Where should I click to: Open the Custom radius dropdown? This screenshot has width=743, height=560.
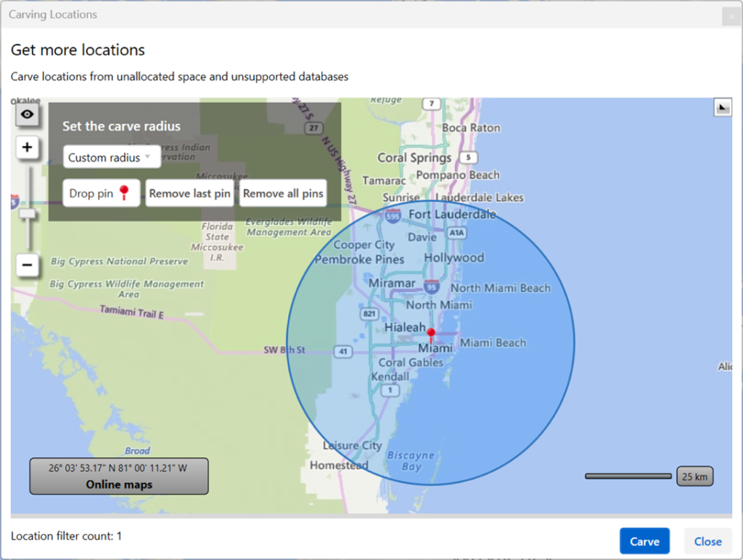112,157
